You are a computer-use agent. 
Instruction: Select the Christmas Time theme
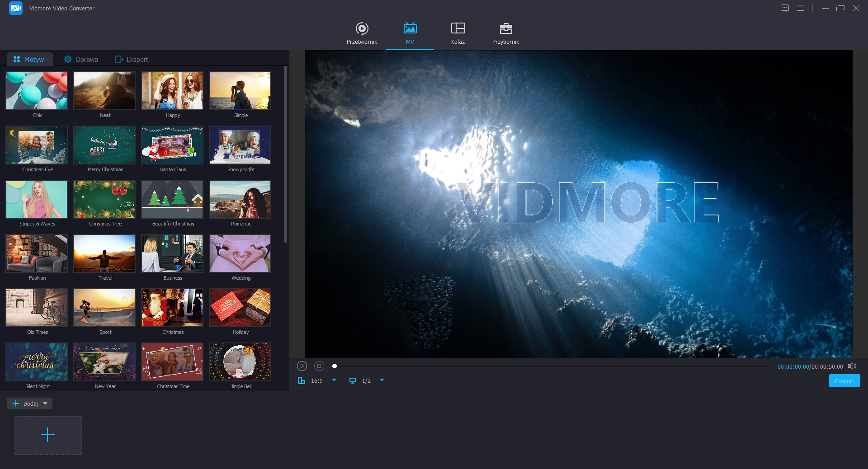point(172,362)
